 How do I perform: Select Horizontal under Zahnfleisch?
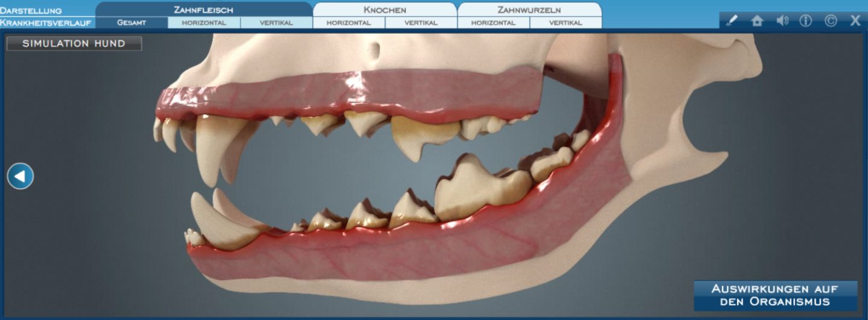(x=204, y=23)
